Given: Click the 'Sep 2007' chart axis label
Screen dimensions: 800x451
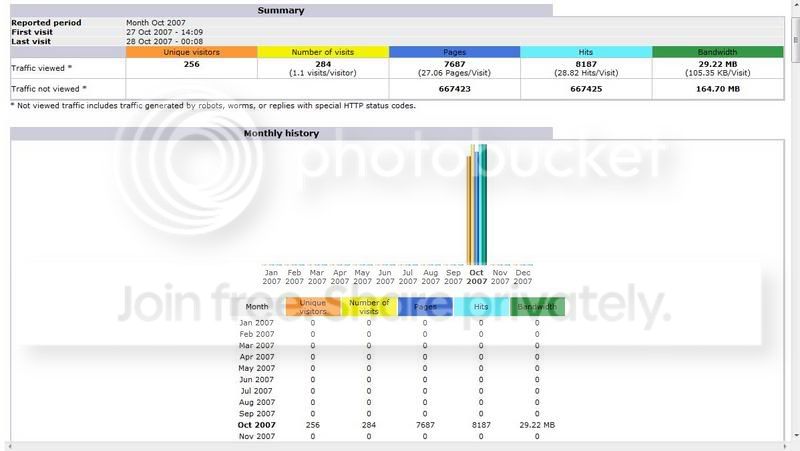Looking at the screenshot, I should (453, 277).
